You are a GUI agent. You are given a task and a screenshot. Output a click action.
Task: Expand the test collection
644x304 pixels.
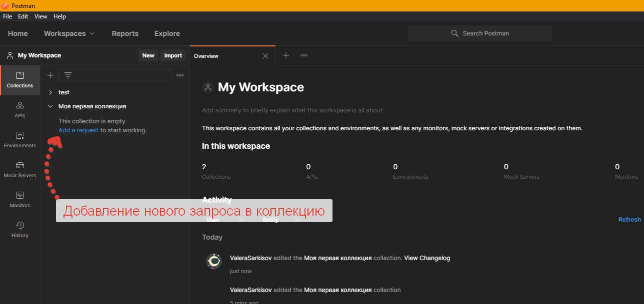click(50, 92)
